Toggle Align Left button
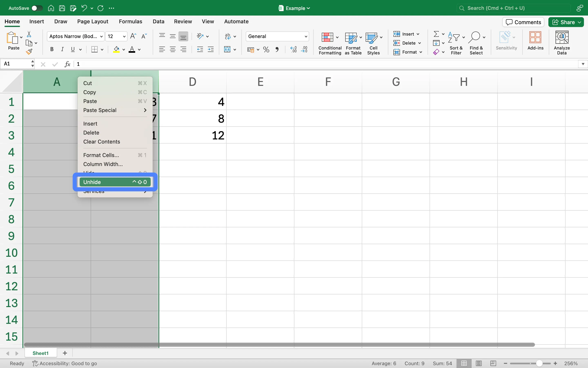 [162, 49]
